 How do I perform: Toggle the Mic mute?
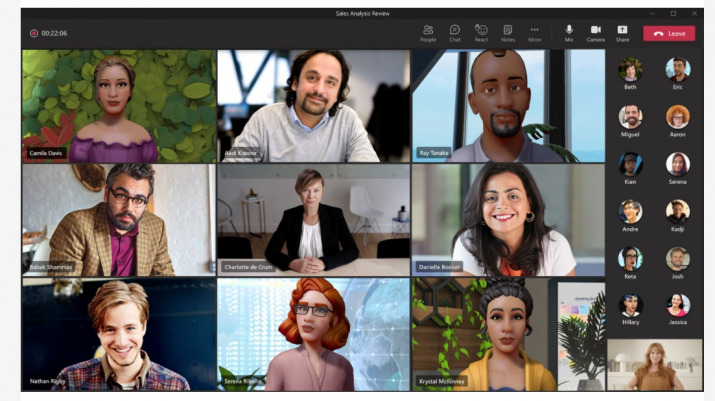point(569,32)
